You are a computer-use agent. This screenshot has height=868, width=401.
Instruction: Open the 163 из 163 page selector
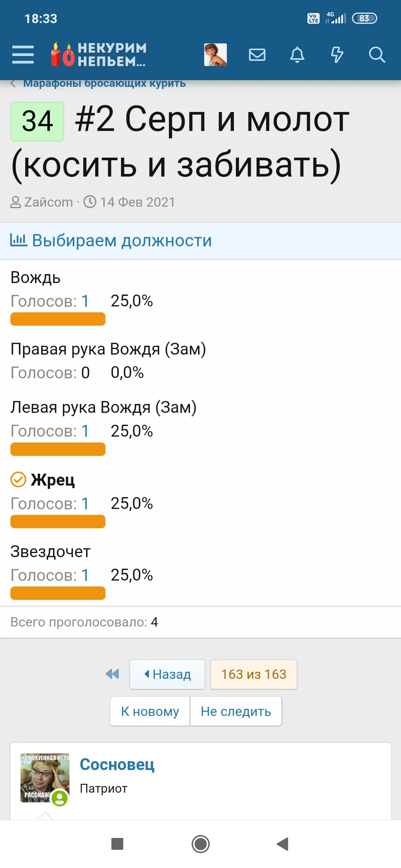[x=254, y=674]
